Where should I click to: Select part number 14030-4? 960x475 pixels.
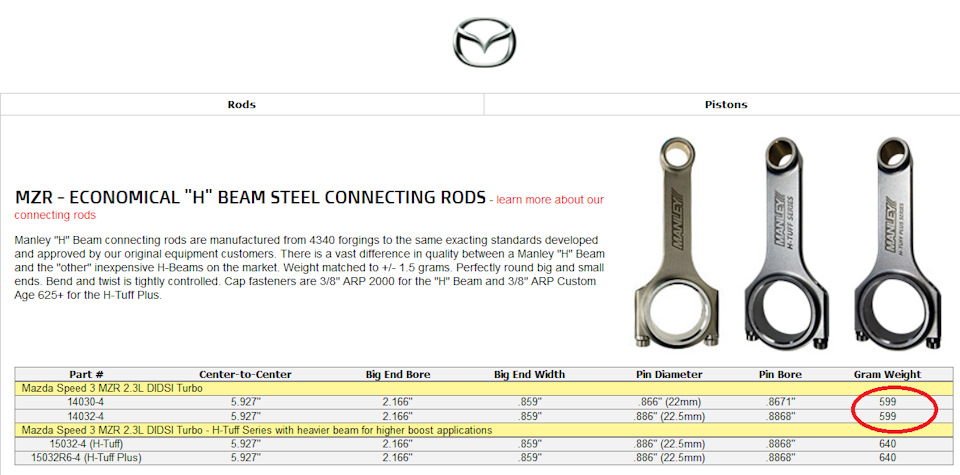[x=86, y=402]
